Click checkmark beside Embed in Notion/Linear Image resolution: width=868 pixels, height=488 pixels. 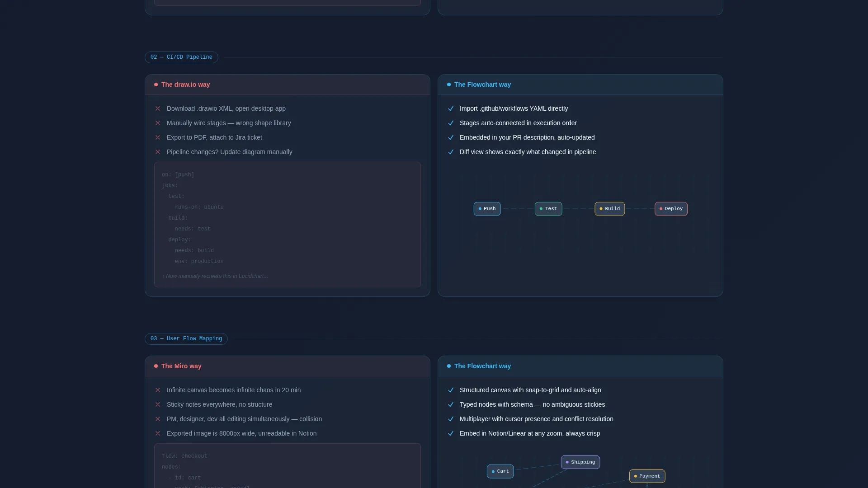(451, 433)
